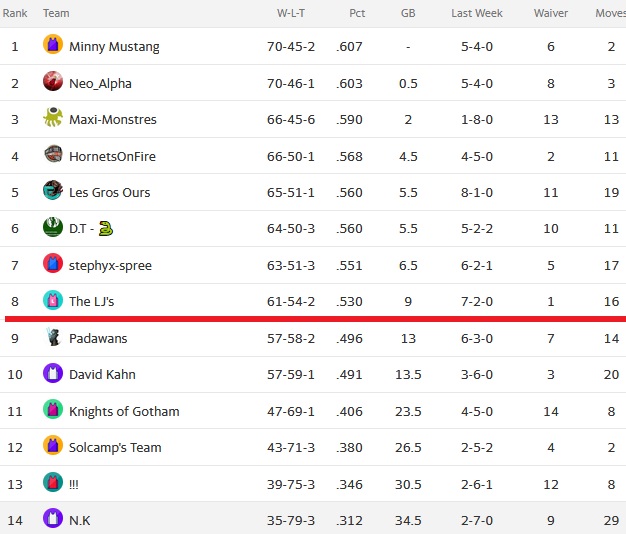
Task: Click the Maxi-Monstres octopus logo
Action: pos(53,117)
